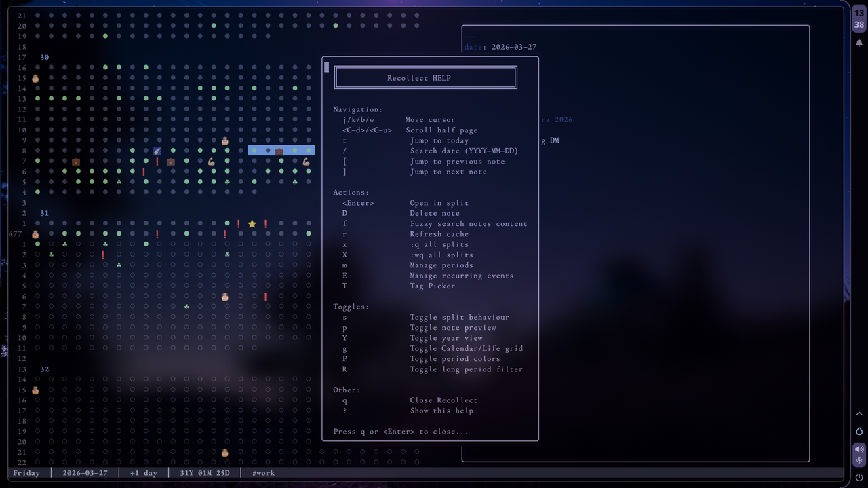Click the 'Tag Picker' help entry
The height and width of the screenshot is (488, 868).
[433, 286]
